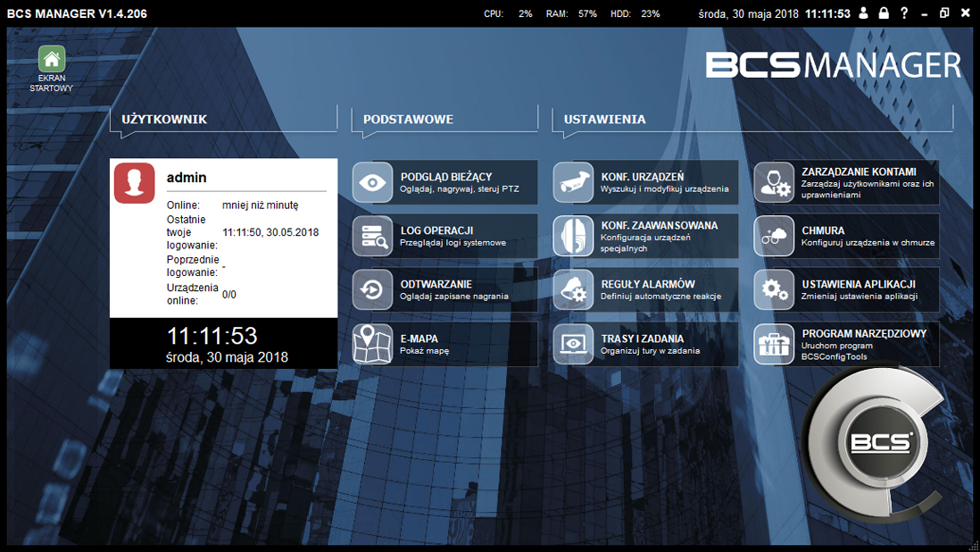
Task: Open Ustawienia Aplikacji tile
Action: tap(846, 290)
